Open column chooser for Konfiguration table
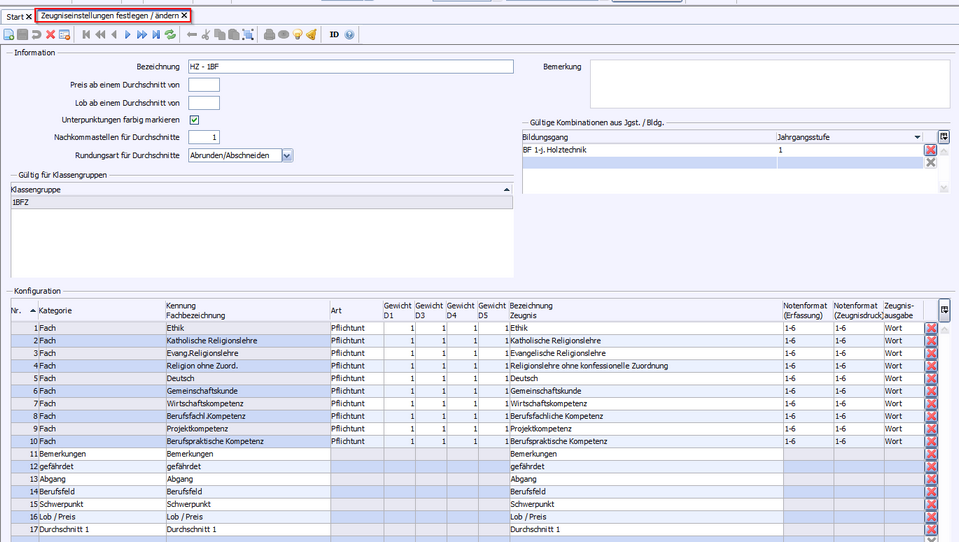Viewport: 959px width, 542px height. tap(943, 309)
